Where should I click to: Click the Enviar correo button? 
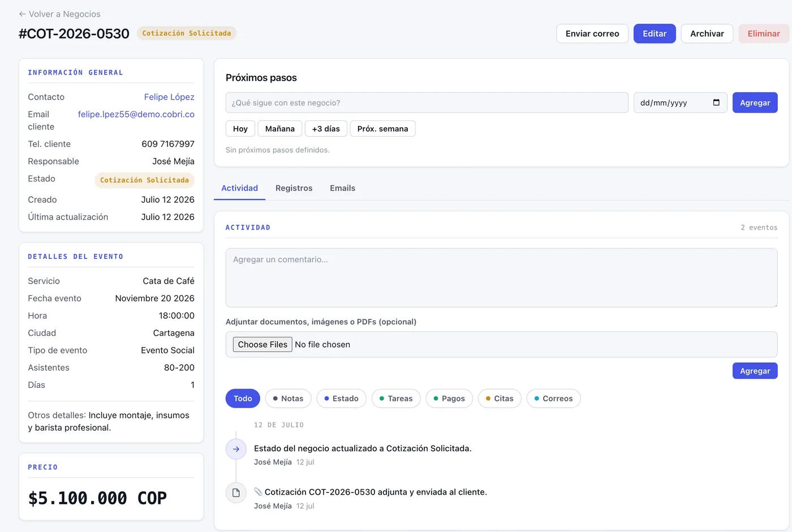pyautogui.click(x=592, y=34)
